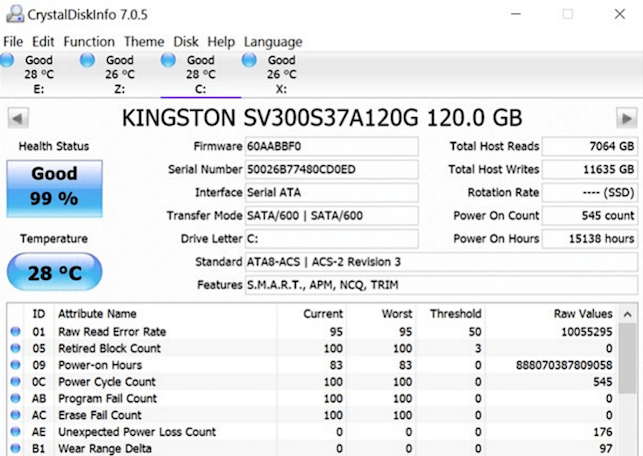Go to previous disk with left arrow
The height and width of the screenshot is (456, 643).
(x=17, y=118)
